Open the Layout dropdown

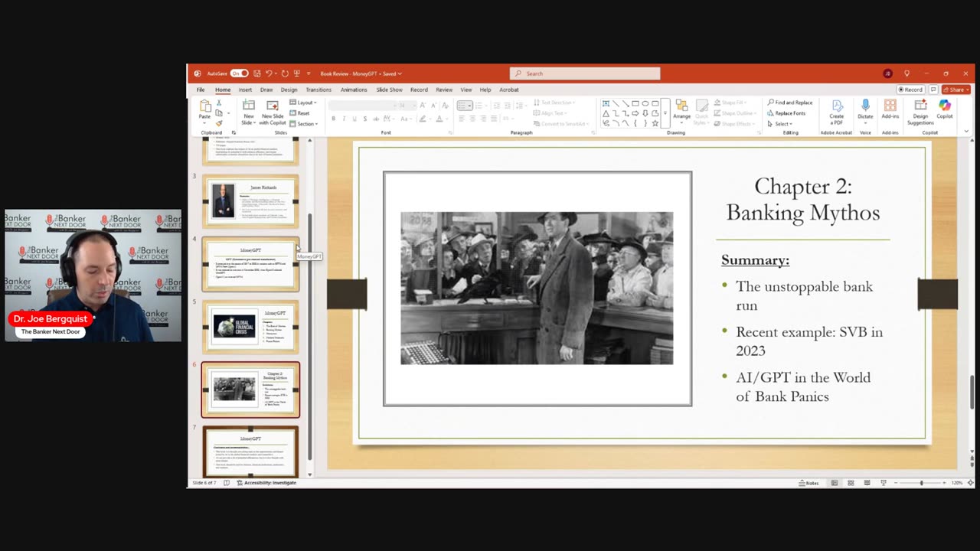coord(303,103)
